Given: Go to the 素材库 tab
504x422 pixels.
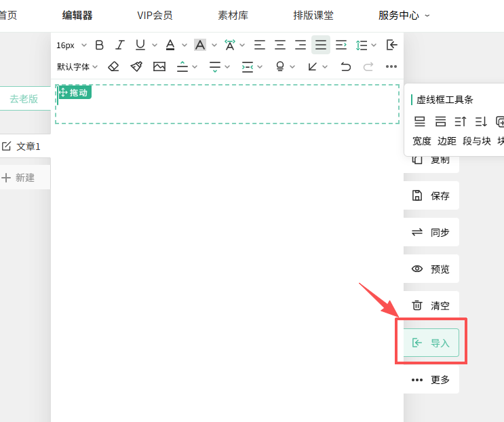Looking at the screenshot, I should click(x=233, y=15).
